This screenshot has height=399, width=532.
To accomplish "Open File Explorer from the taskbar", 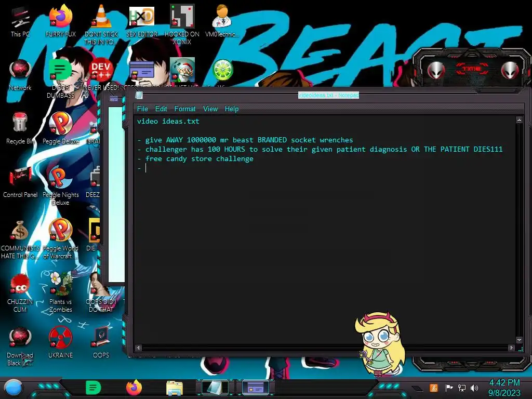I will click(175, 388).
